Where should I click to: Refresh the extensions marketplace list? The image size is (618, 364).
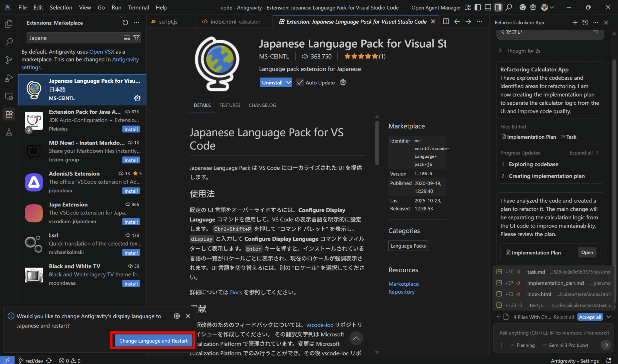125,23
